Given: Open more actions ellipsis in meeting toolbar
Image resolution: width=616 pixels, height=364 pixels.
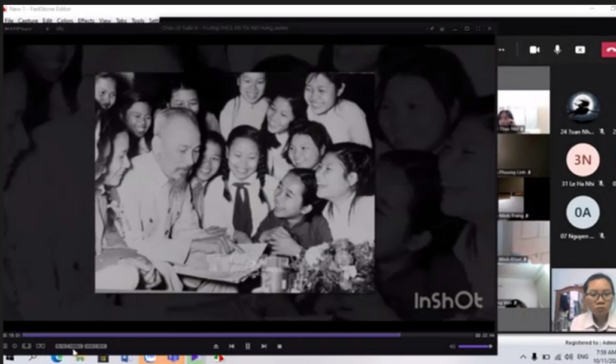Looking at the screenshot, I should tap(501, 50).
